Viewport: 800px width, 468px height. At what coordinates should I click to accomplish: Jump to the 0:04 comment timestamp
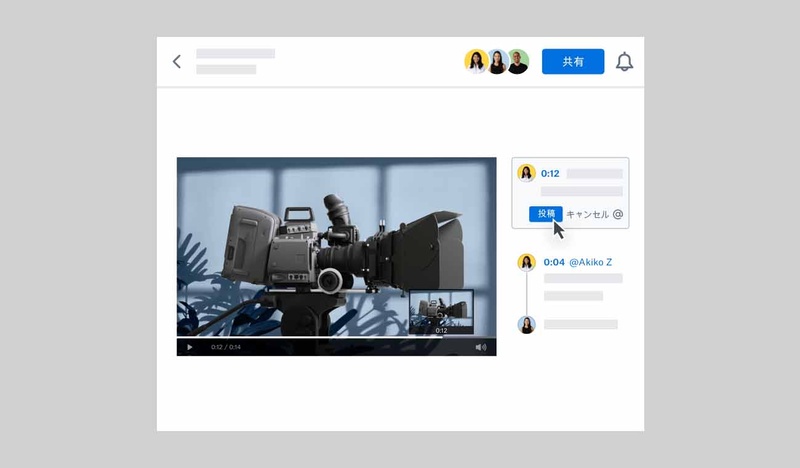pos(554,262)
